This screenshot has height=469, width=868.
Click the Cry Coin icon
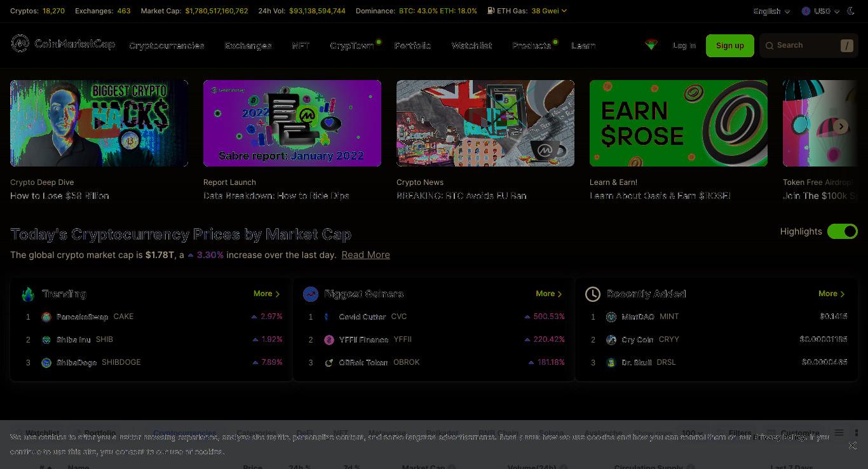pyautogui.click(x=611, y=340)
